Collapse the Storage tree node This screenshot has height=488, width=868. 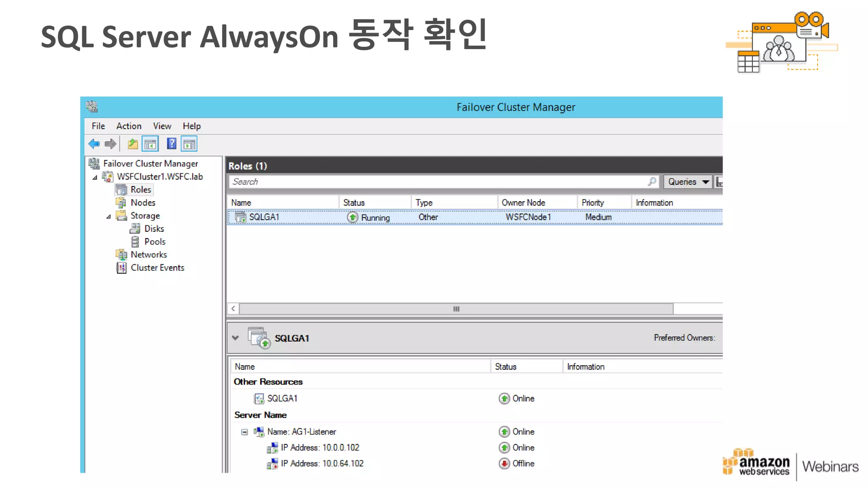(108, 216)
